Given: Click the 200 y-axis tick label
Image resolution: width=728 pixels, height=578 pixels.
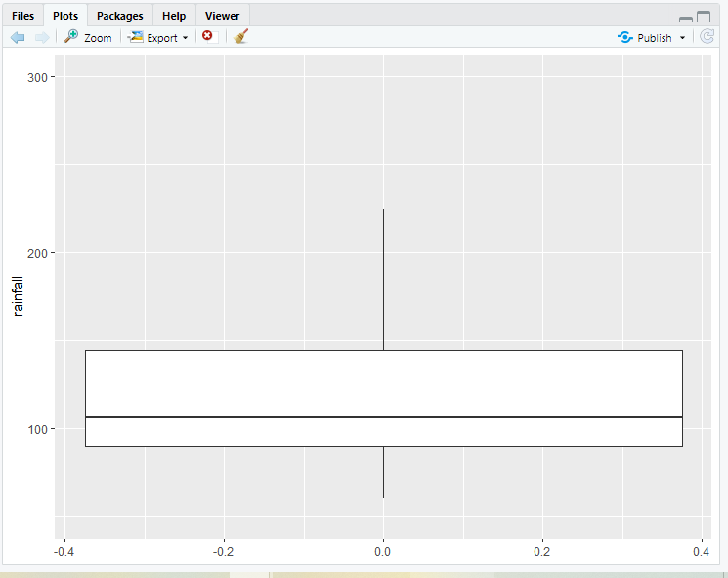Looking at the screenshot, I should pyautogui.click(x=37, y=253).
